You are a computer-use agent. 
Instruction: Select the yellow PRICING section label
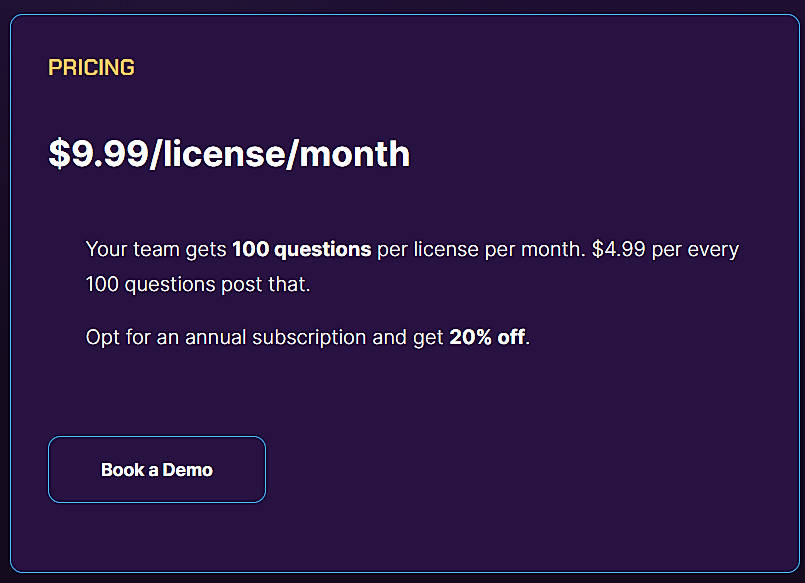point(91,67)
